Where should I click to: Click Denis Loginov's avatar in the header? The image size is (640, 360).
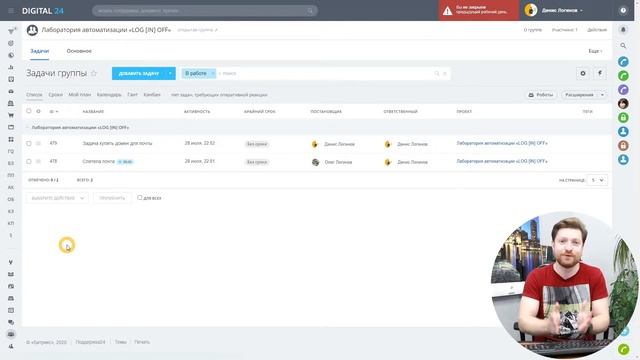tap(531, 10)
